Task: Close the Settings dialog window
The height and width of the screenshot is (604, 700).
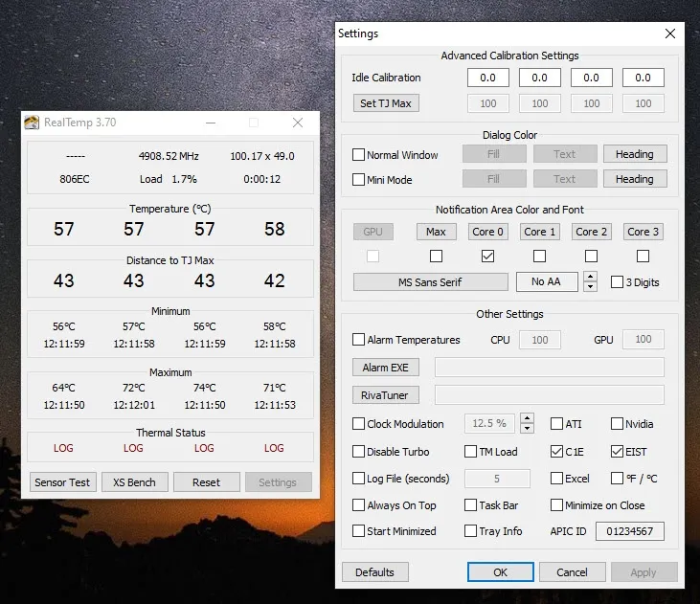Action: coord(670,34)
